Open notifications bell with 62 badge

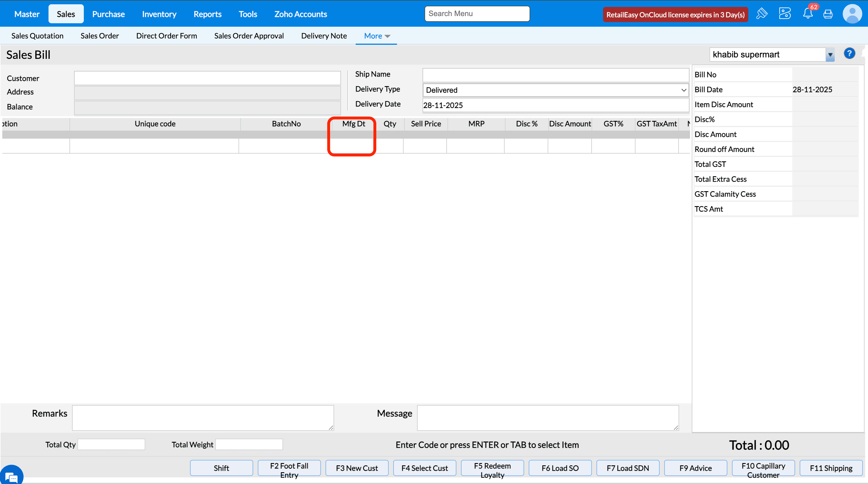[808, 14]
